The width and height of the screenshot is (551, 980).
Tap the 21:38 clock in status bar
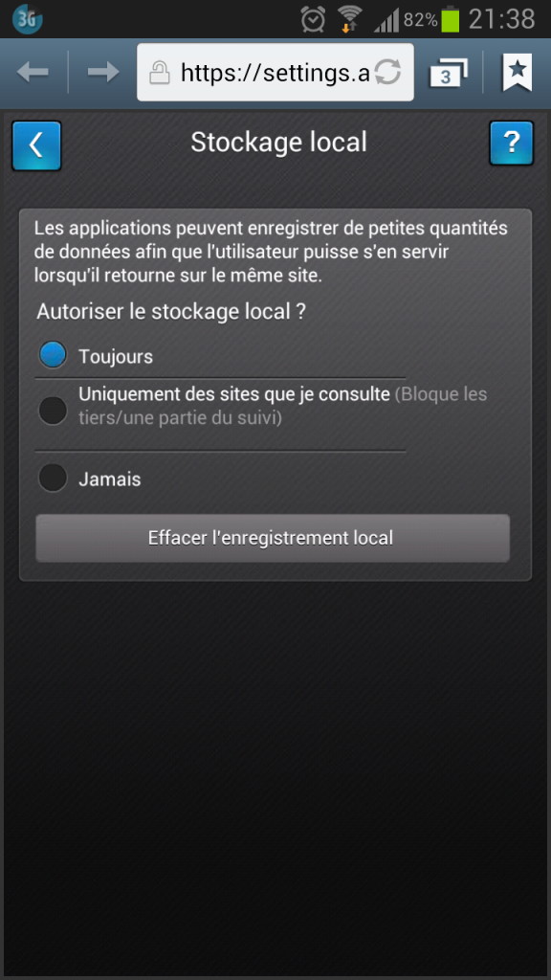pyautogui.click(x=501, y=19)
